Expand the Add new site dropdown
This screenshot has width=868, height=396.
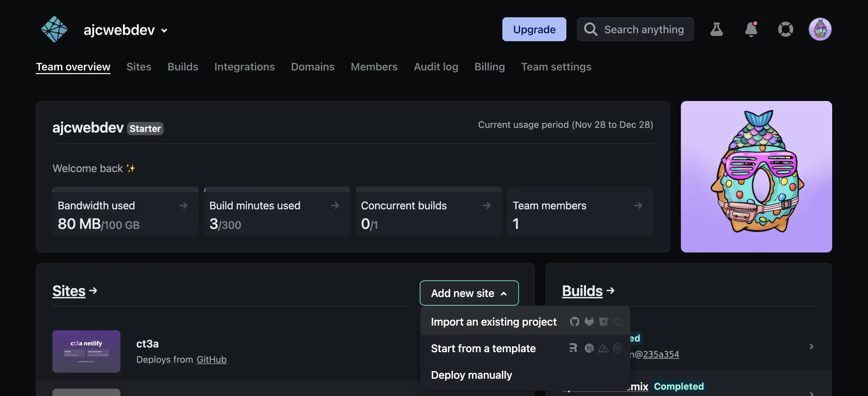point(469,293)
